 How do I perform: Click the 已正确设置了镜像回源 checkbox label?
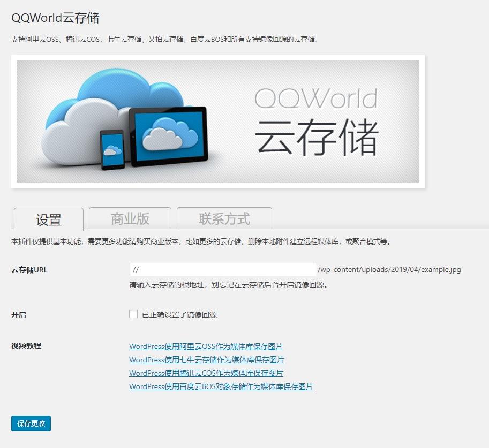[x=179, y=315]
